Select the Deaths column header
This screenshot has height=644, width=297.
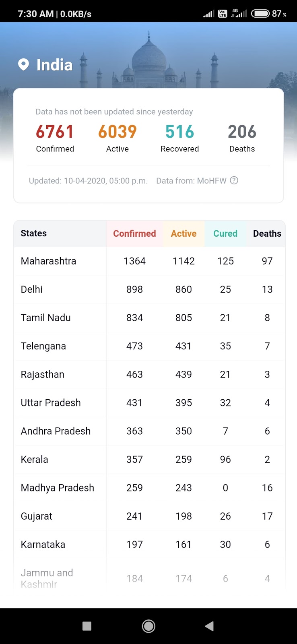[267, 233]
